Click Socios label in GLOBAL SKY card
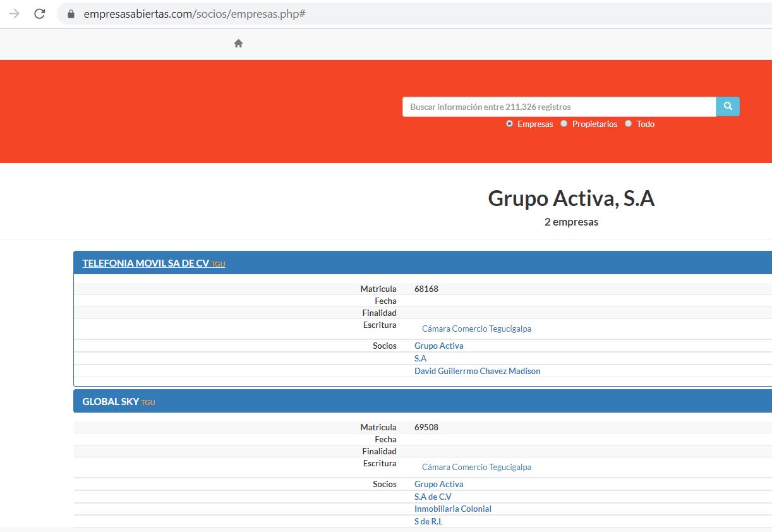Image resolution: width=772 pixels, height=532 pixels. (x=385, y=484)
